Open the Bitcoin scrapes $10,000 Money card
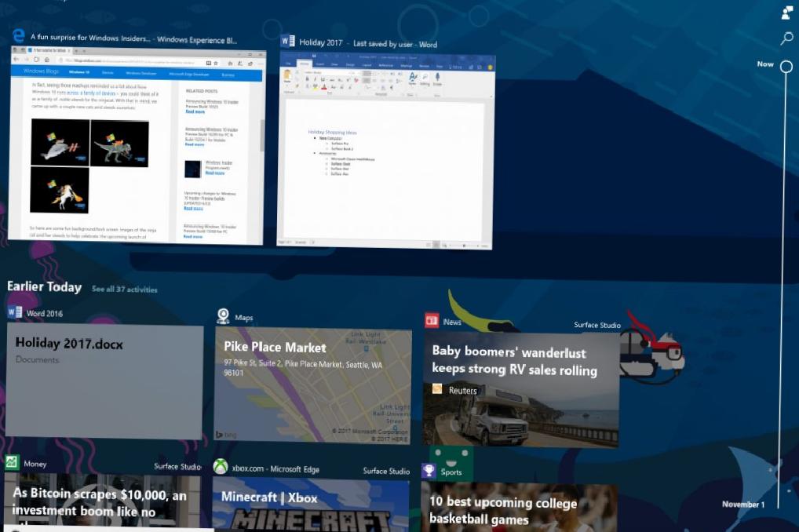The image size is (799, 532). pyautogui.click(x=102, y=501)
